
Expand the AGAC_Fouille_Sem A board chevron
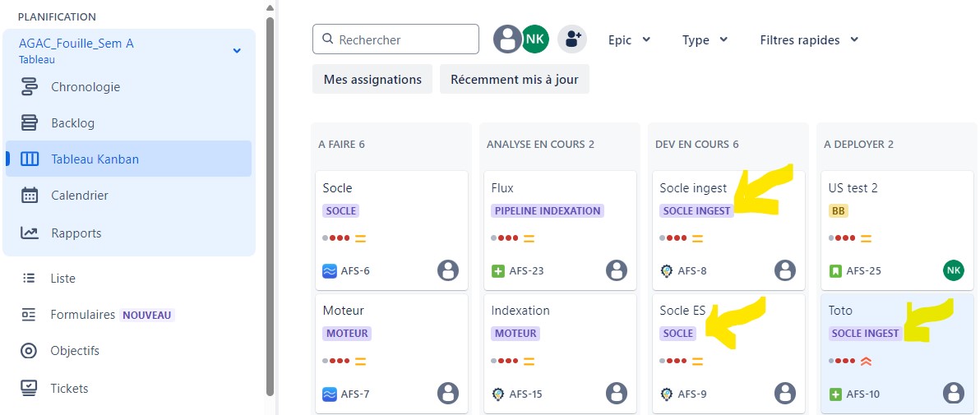237,51
